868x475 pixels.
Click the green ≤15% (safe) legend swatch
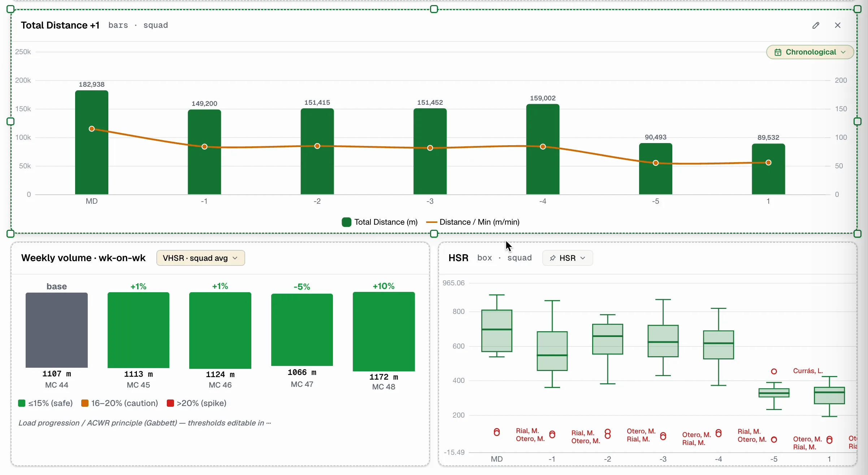tap(22, 403)
